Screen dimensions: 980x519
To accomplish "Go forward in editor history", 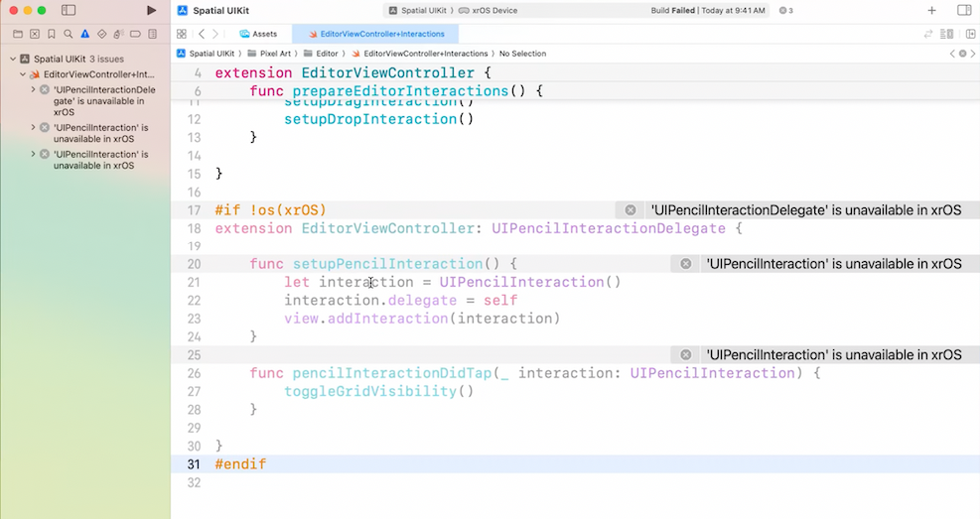I will [215, 34].
